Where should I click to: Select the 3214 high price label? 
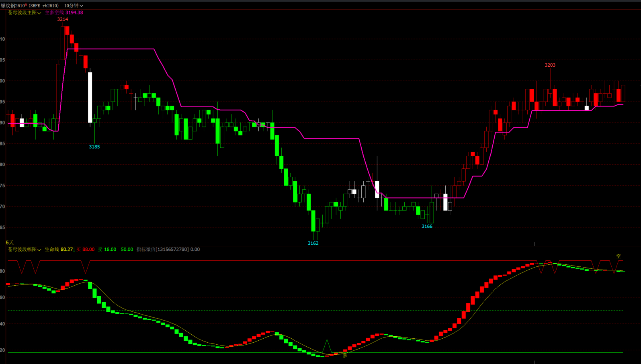[62, 19]
